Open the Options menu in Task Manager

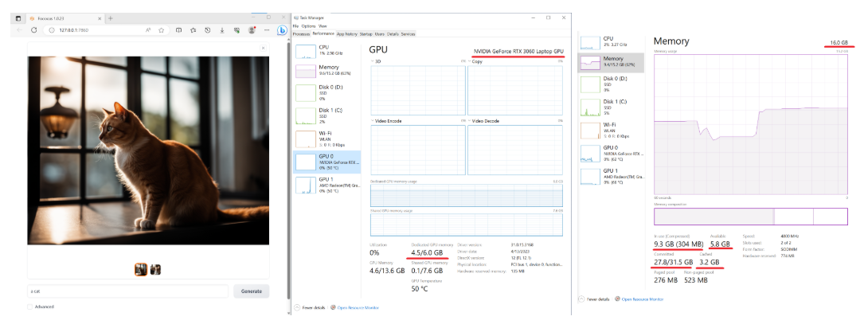click(307, 26)
